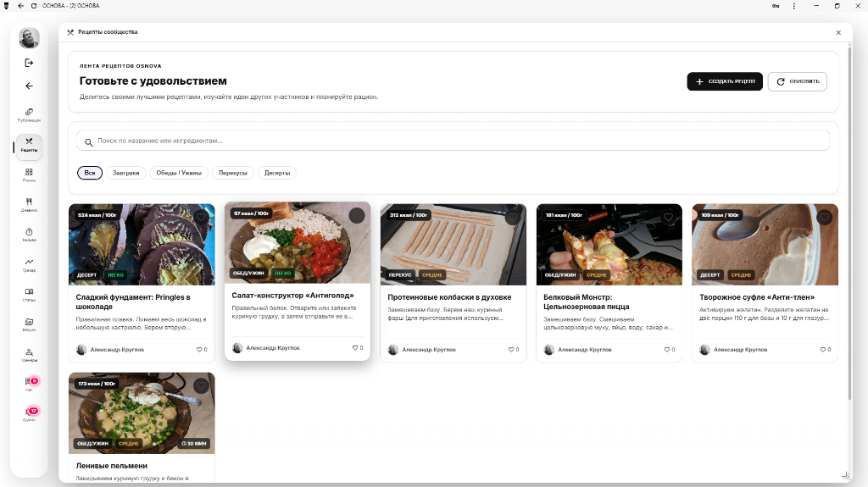
Task: Favorite the Белковый Монстр pizza card
Action: (x=669, y=218)
